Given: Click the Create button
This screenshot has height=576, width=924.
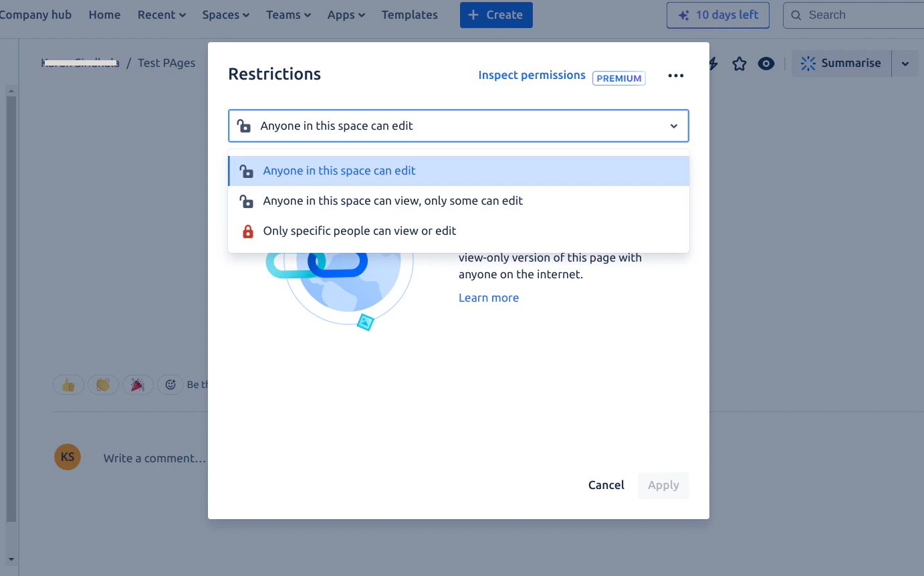Looking at the screenshot, I should tap(496, 14).
